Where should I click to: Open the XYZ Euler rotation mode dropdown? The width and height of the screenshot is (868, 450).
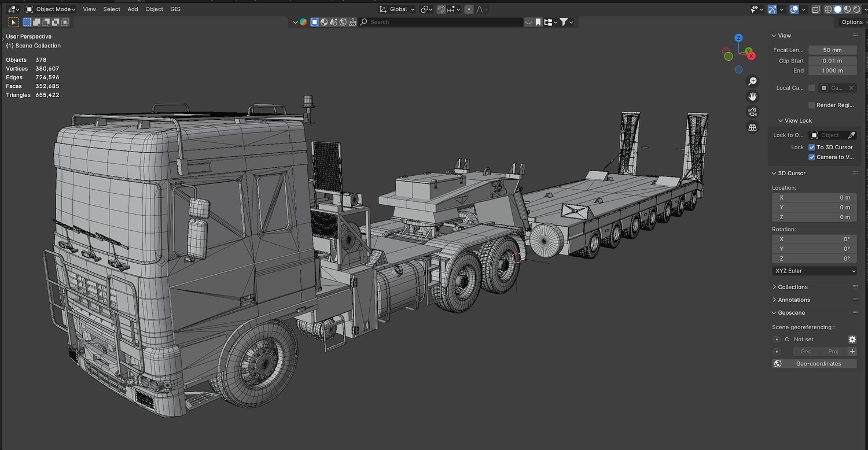[x=814, y=271]
